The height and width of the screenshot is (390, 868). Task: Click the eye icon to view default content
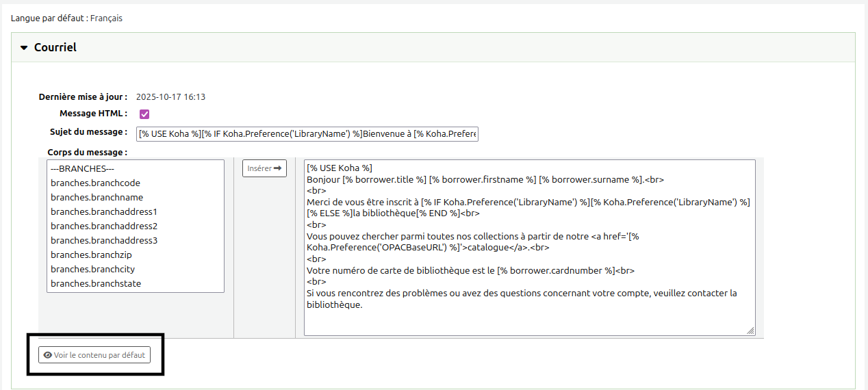click(48, 355)
